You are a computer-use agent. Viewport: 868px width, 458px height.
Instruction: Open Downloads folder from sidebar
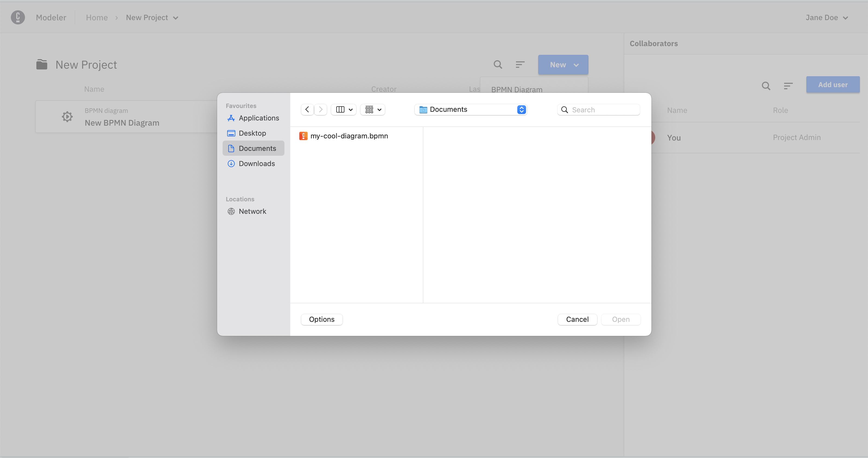tap(256, 164)
